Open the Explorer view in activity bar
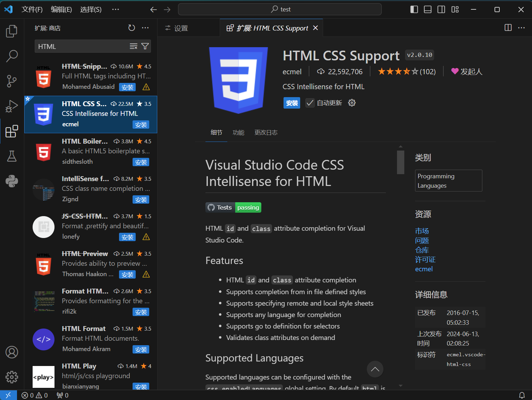This screenshot has width=532, height=400. (x=12, y=31)
